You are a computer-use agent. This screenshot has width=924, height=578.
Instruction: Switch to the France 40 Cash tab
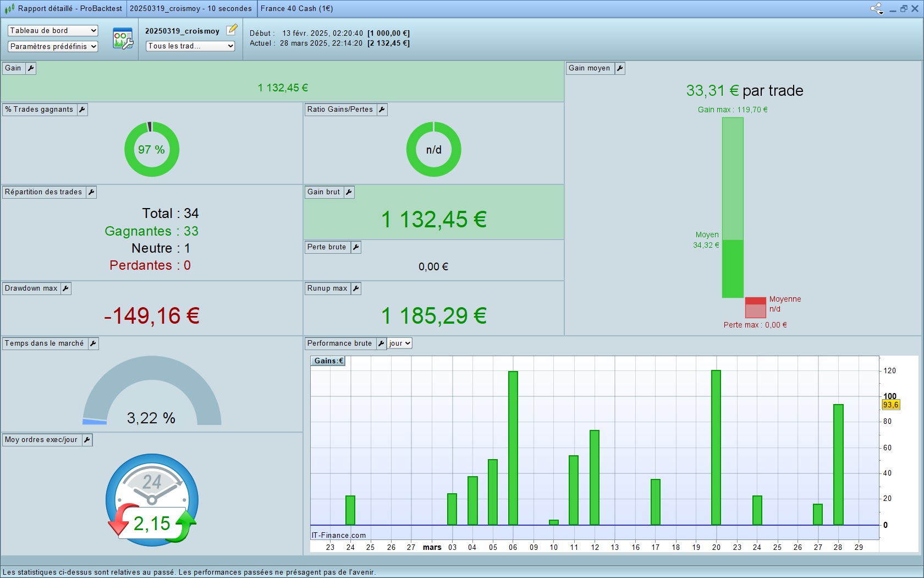(x=296, y=8)
